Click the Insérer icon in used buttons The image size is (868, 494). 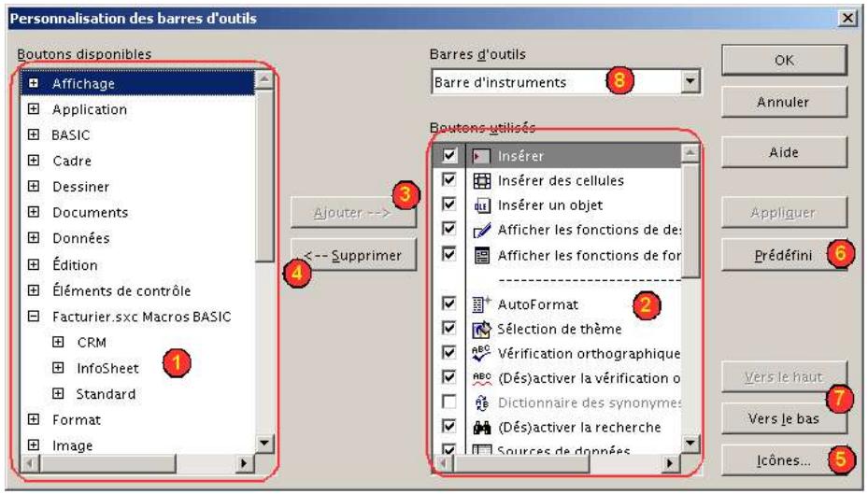pyautogui.click(x=481, y=156)
